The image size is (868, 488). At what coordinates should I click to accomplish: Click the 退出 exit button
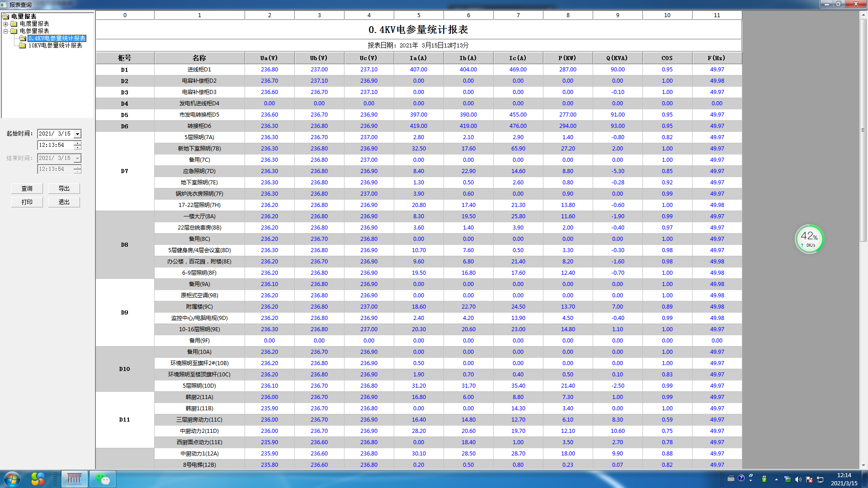64,202
